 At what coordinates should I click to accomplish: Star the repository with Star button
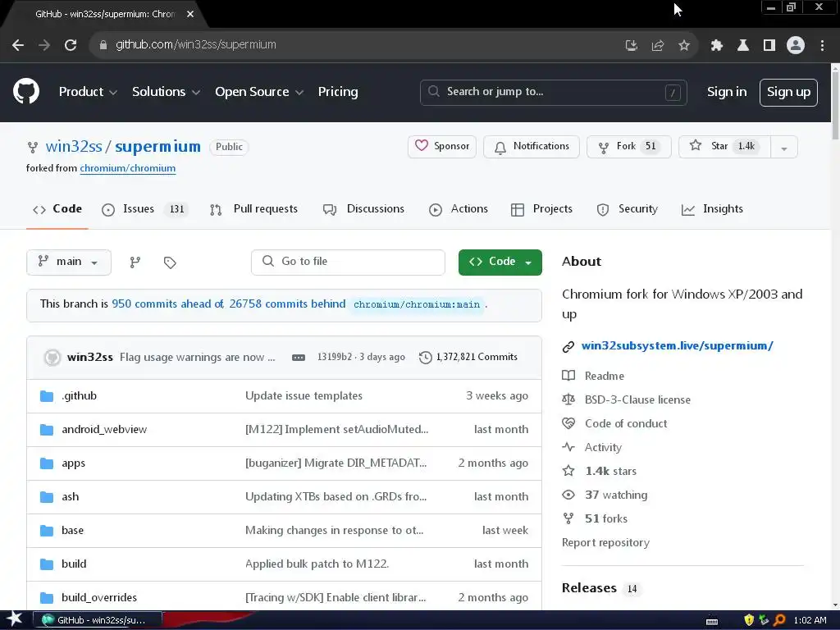(x=725, y=147)
